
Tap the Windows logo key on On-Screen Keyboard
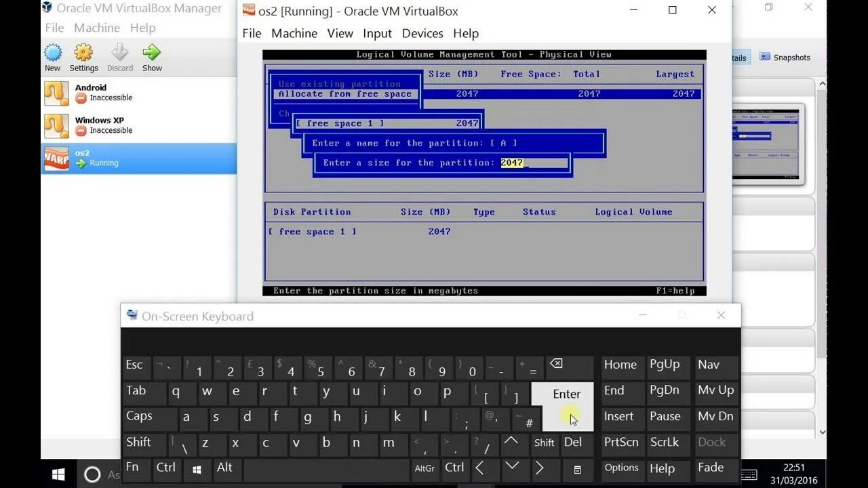click(x=197, y=469)
